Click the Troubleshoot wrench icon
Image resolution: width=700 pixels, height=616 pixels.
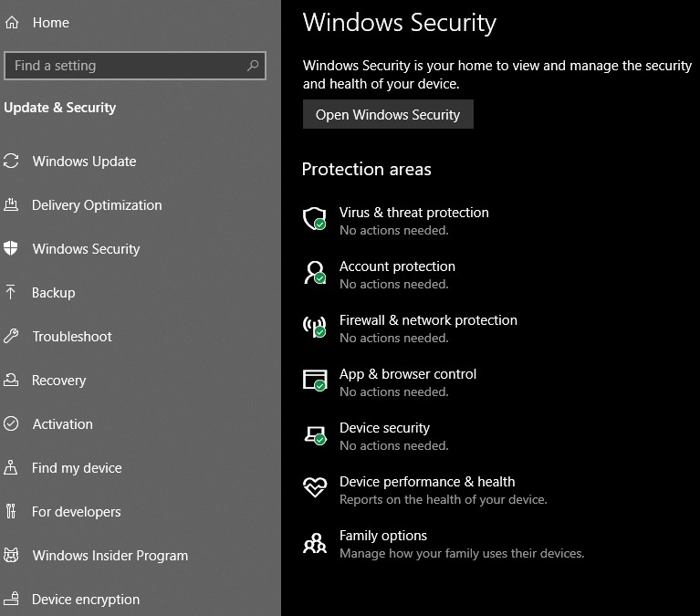click(x=11, y=336)
